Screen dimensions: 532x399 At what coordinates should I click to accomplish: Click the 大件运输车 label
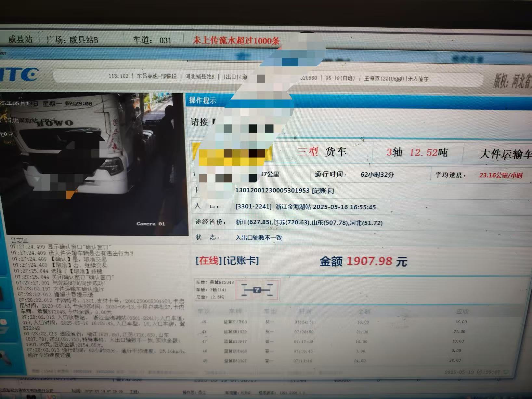click(x=506, y=154)
